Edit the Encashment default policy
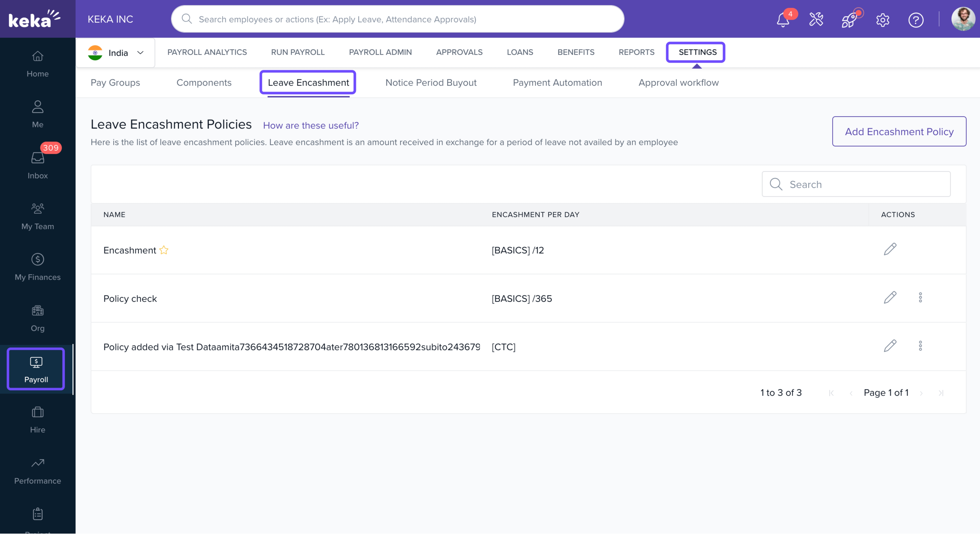The width and height of the screenshot is (980, 551). (x=890, y=249)
